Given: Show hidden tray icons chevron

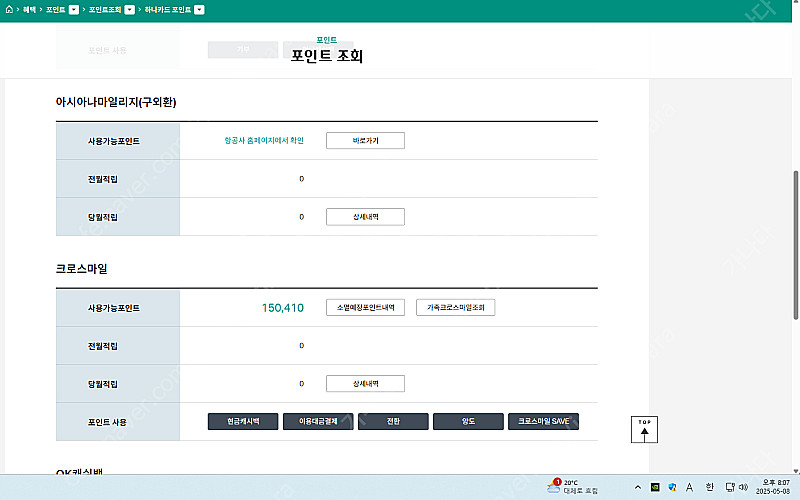Looking at the screenshot, I should tap(638, 487).
